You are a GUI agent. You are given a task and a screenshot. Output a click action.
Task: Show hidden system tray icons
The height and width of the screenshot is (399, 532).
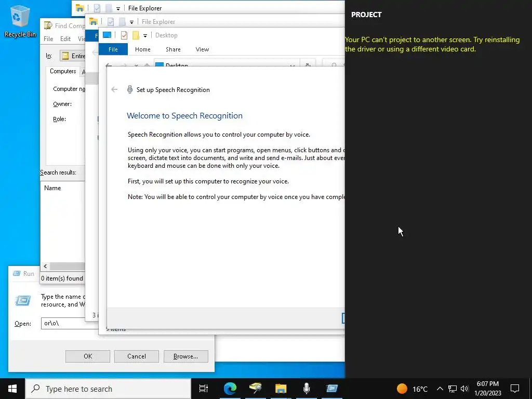[440, 389]
